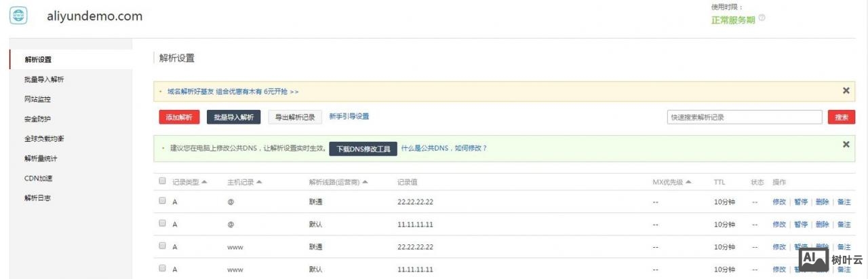Sort by MX优先级 column arrow
Screen dimensions: 868x279
pyautogui.click(x=688, y=182)
